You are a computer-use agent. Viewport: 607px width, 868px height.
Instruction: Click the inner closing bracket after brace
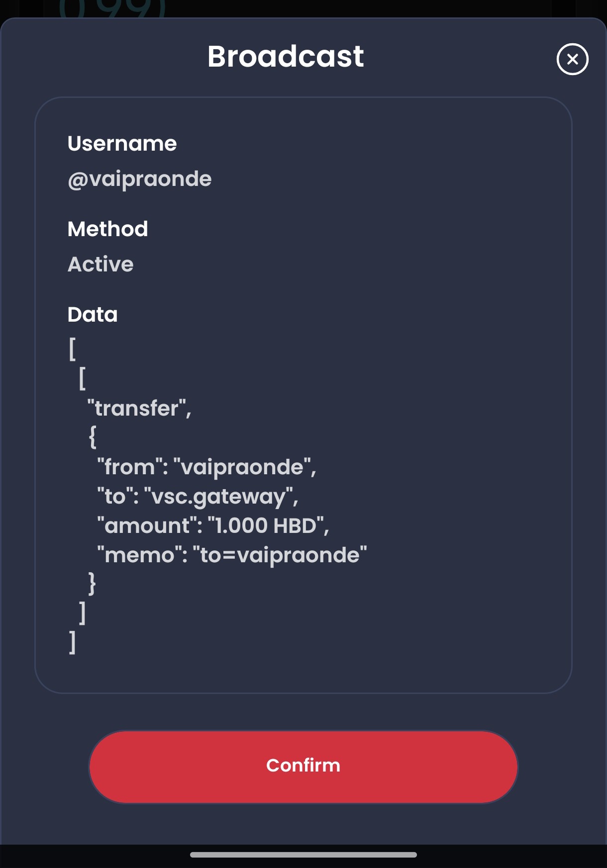[83, 613]
